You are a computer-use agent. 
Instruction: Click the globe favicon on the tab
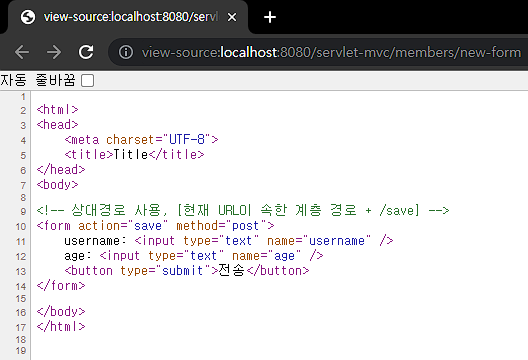[x=28, y=17]
